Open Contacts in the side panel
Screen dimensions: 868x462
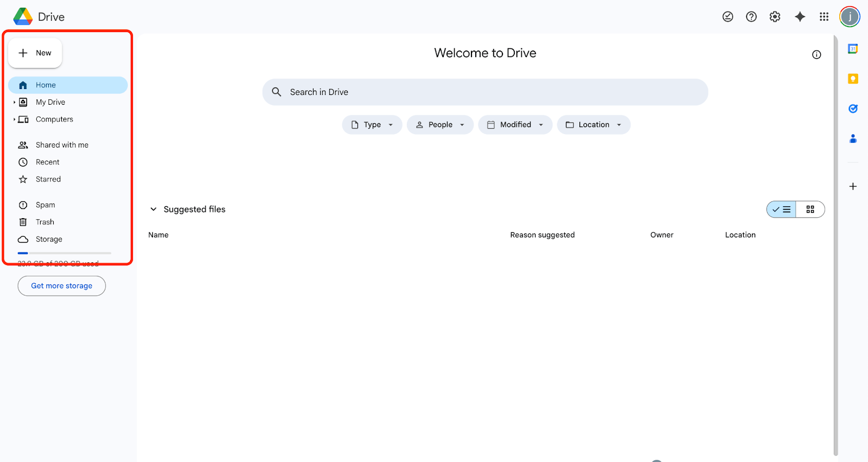[x=853, y=138]
